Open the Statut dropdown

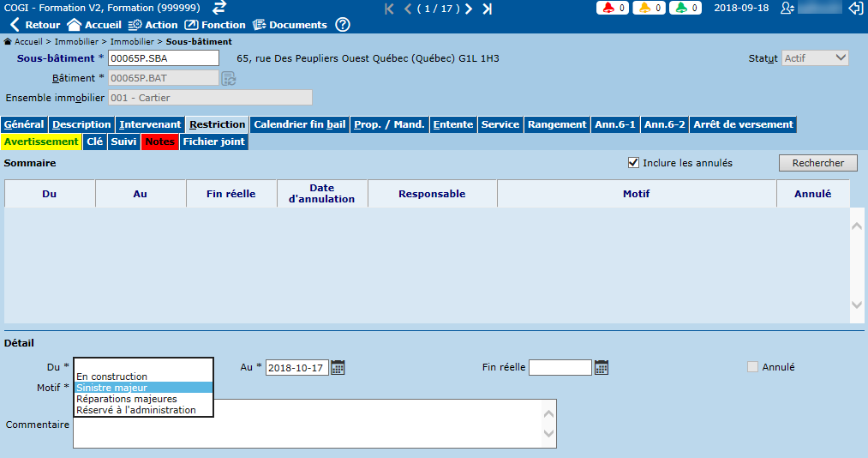pos(815,58)
